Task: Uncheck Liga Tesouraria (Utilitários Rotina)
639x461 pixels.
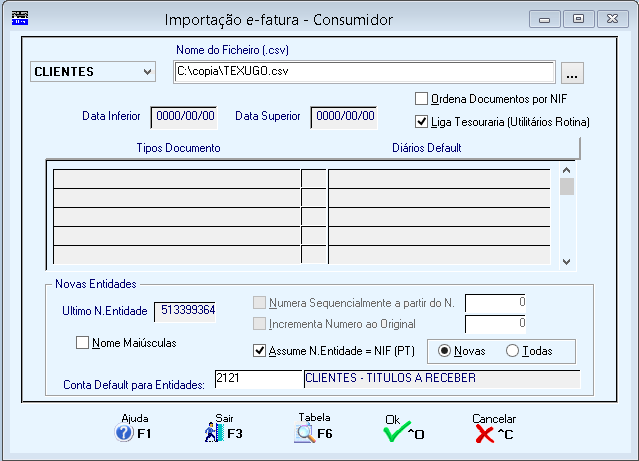Action: tap(421, 121)
